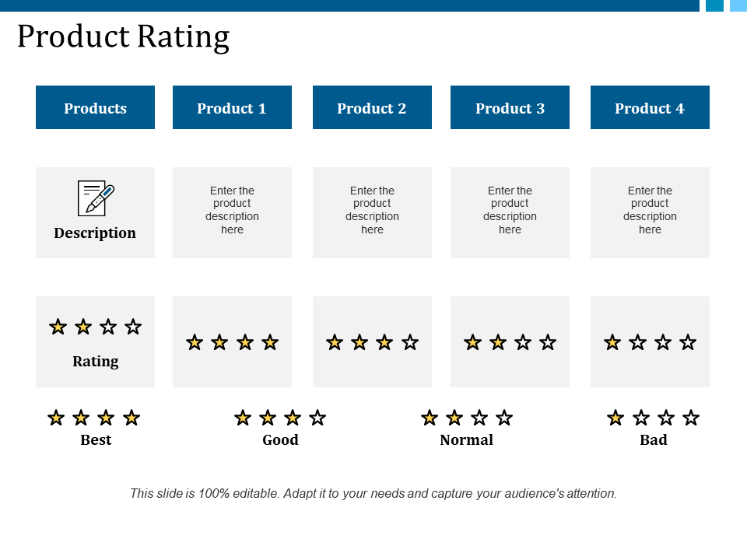Screen dimensions: 747x560
Task: Select the Products header box
Action: (x=95, y=107)
